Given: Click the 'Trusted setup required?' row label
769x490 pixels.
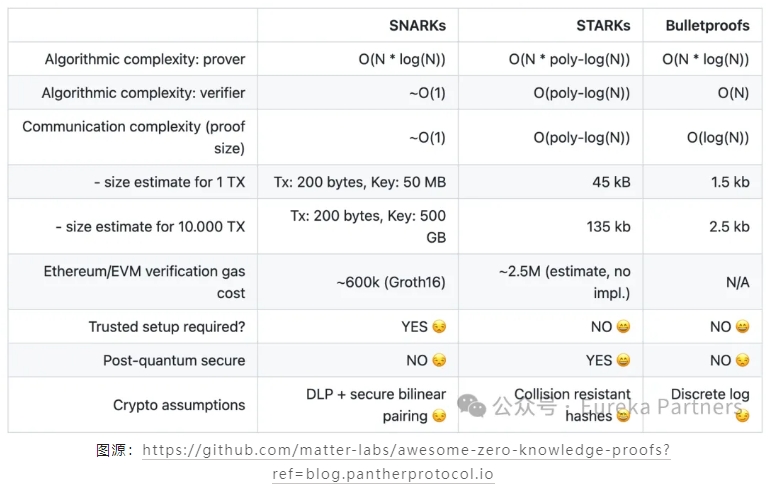Looking at the screenshot, I should (x=167, y=327).
